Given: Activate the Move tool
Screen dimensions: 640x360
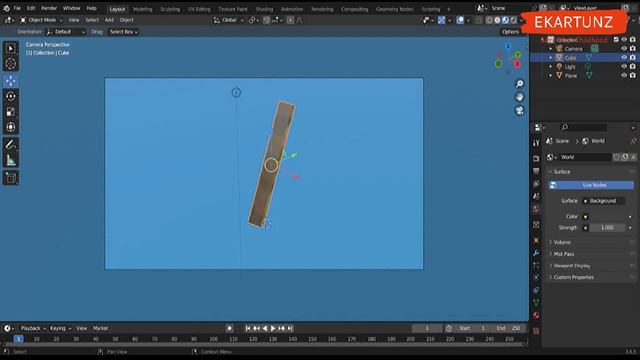Looking at the screenshot, I should [11, 81].
